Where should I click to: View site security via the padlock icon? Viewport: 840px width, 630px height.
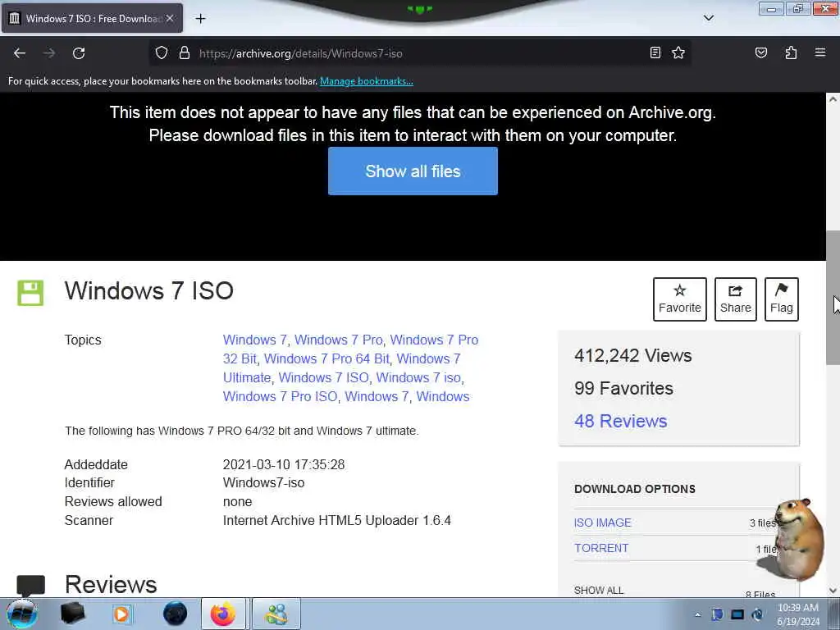[x=185, y=52]
